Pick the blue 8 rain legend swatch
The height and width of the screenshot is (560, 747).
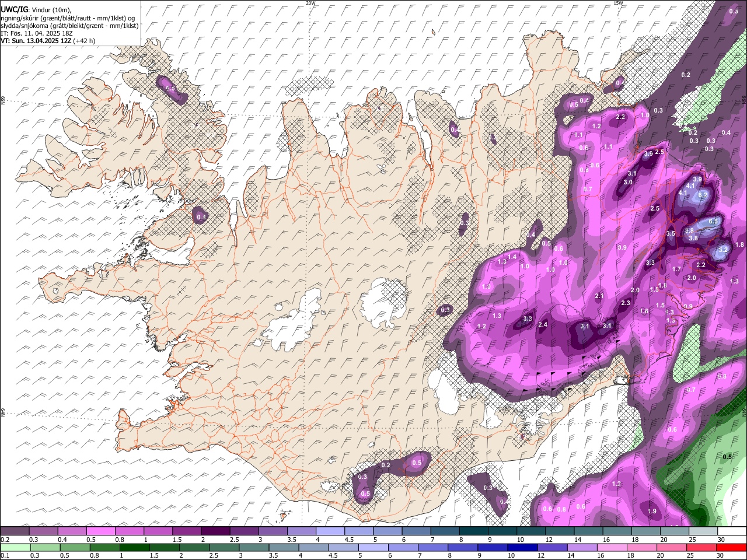click(x=462, y=547)
